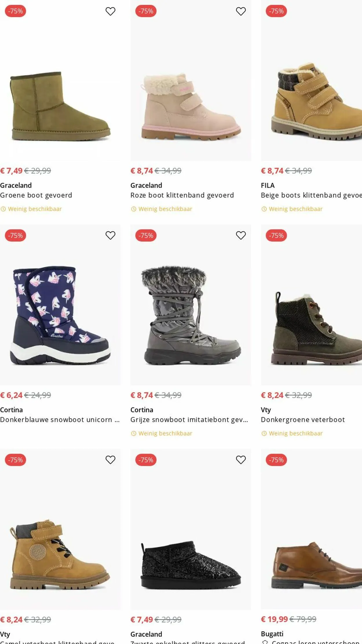Screen dimensions: 362x644
Task: Click 'Donkergroene veterboot' product name
Action: point(303,420)
